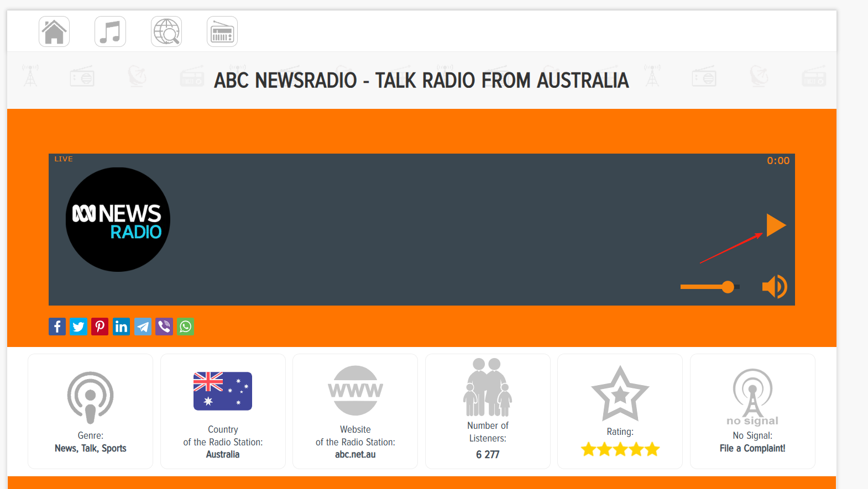Image resolution: width=868 pixels, height=489 pixels.
Task: Click the large gray rating star icon
Action: pyautogui.click(x=620, y=394)
